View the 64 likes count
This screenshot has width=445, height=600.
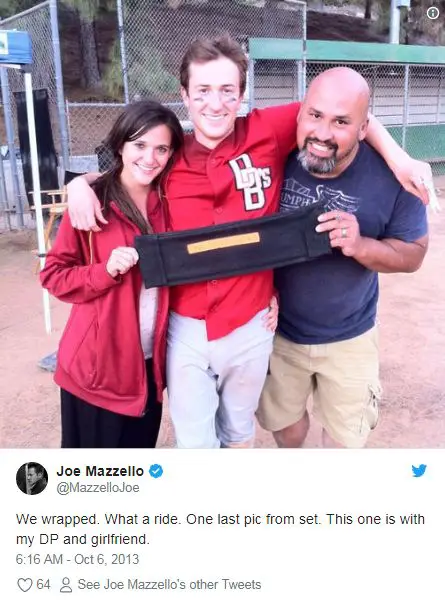pos(43,585)
